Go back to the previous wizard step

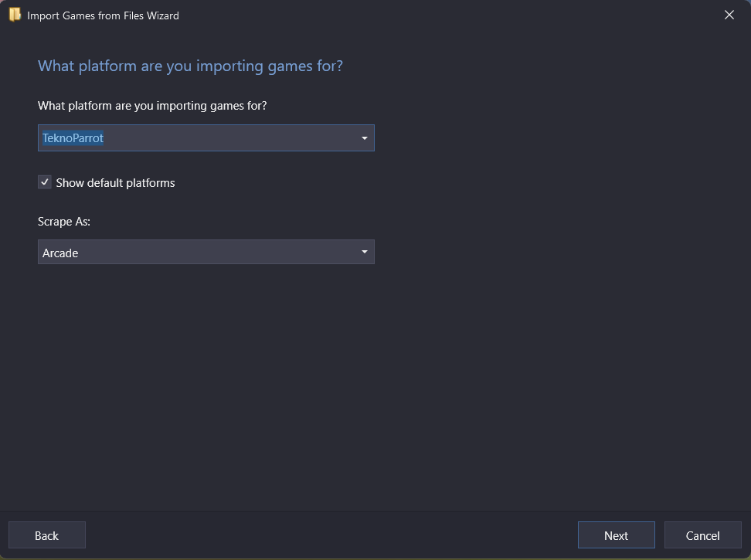[47, 535]
